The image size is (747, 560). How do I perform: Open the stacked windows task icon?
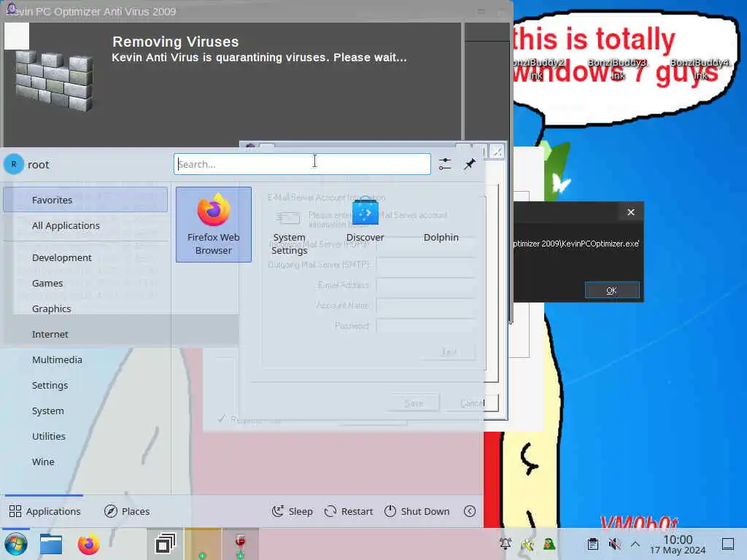(165, 544)
